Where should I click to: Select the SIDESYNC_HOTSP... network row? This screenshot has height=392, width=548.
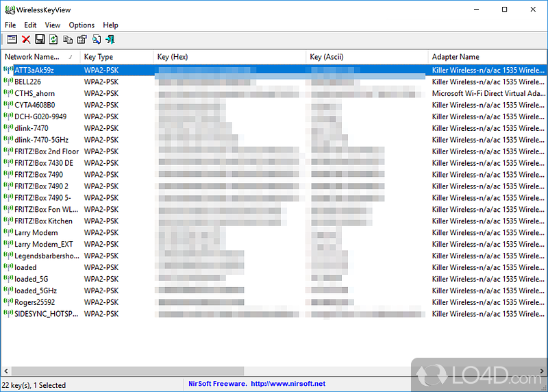click(x=274, y=314)
